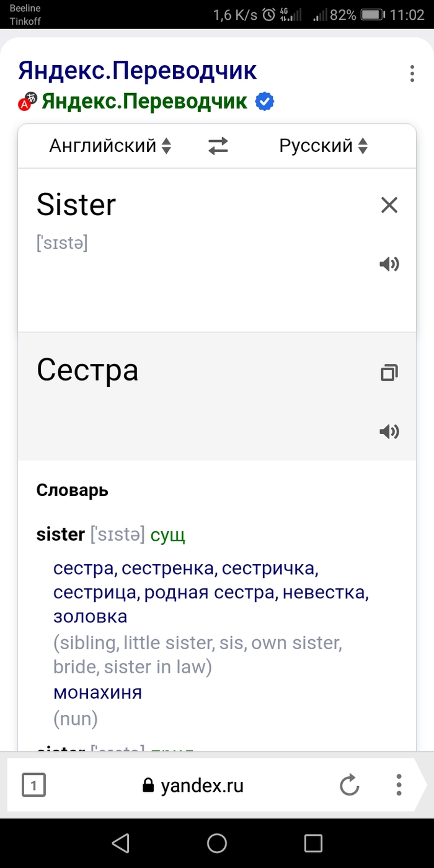Listen to the Russian translation audio
Screen dimensions: 434x868
[x=389, y=432]
